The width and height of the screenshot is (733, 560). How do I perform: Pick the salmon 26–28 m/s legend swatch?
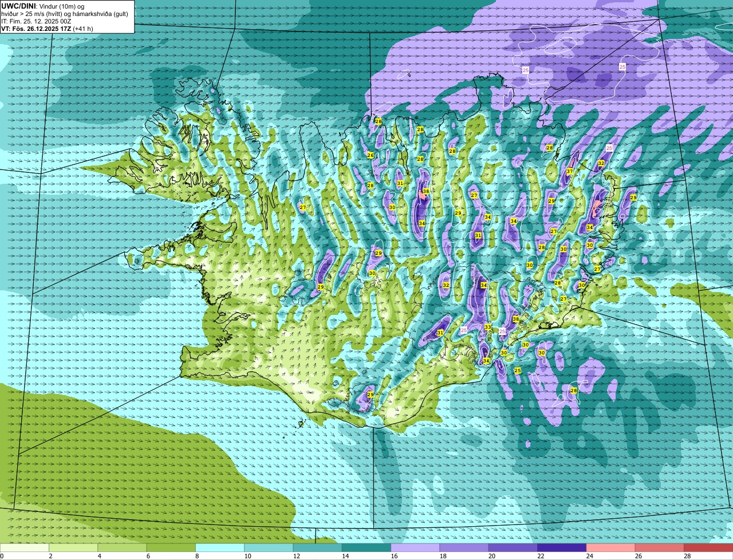[660, 547]
